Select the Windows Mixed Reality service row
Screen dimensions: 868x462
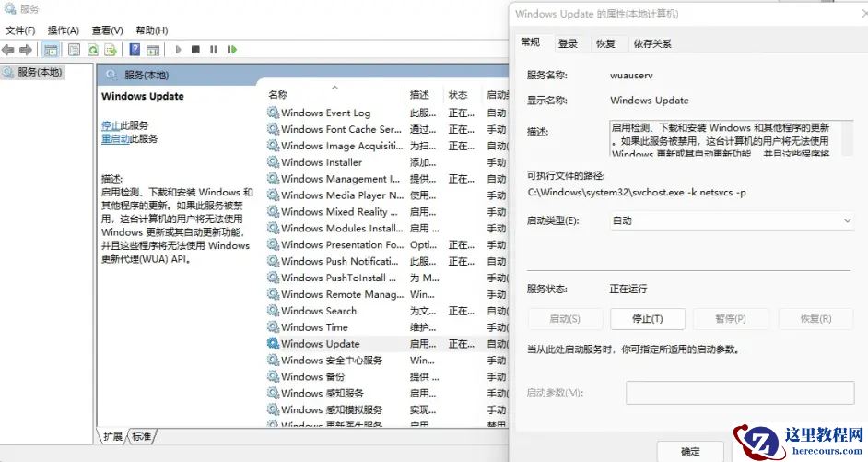[x=386, y=211]
